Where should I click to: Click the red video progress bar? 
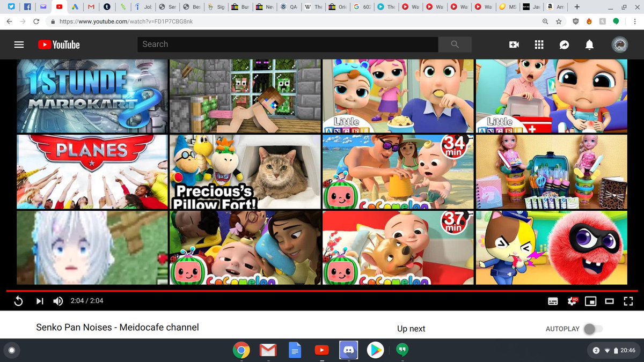(322, 291)
